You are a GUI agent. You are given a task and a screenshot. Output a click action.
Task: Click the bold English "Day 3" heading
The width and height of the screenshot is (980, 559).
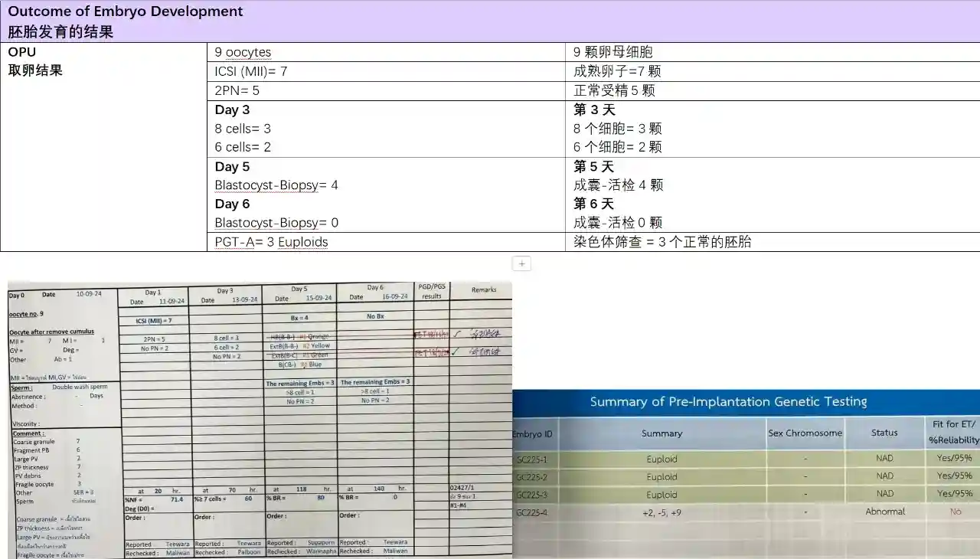point(232,110)
